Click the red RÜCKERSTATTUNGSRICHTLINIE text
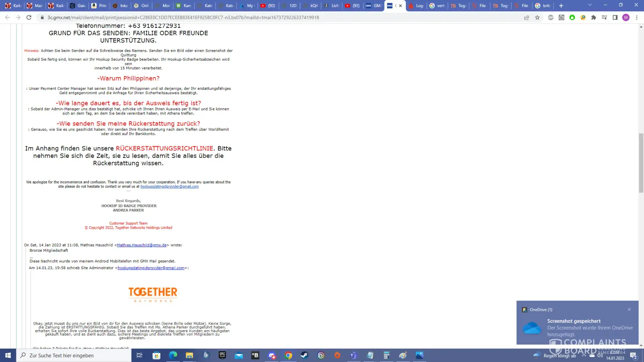Viewport: 644px width, 362px height. (x=164, y=148)
